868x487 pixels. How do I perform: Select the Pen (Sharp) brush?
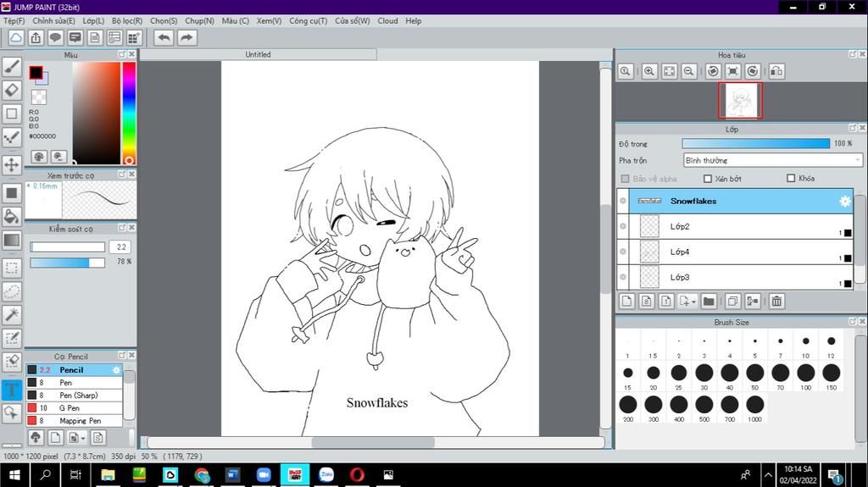click(x=74, y=396)
